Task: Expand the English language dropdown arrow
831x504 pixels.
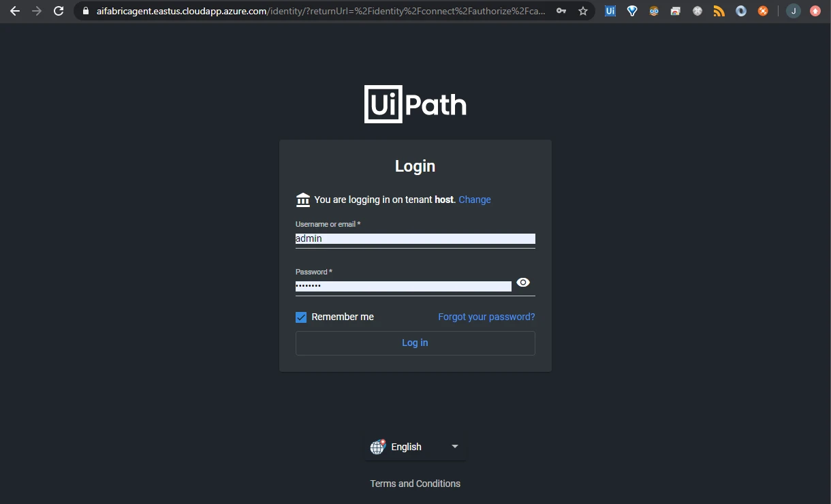Action: click(455, 447)
